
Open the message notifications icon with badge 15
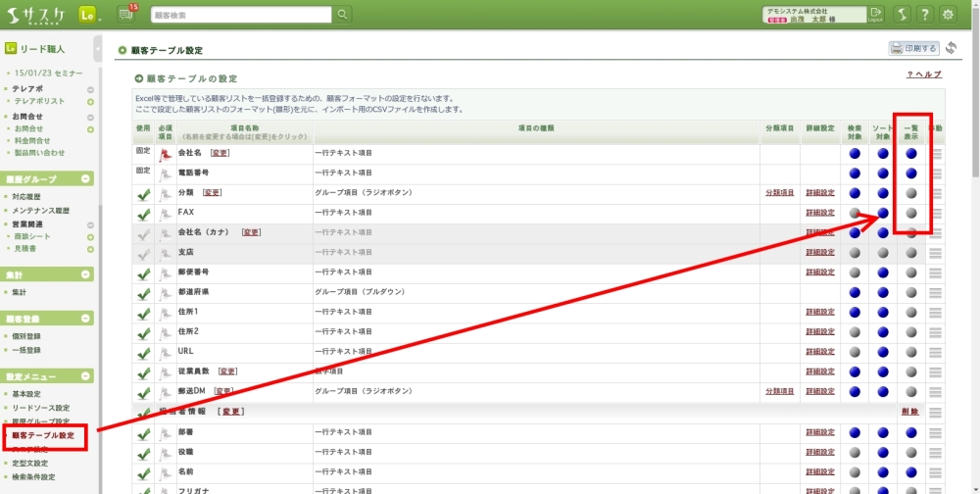(125, 14)
